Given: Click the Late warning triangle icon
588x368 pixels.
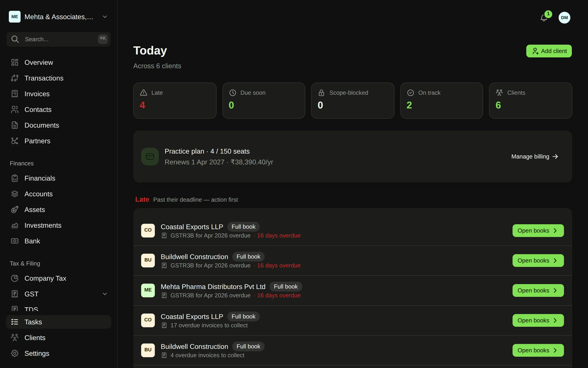Looking at the screenshot, I should 144,93.
